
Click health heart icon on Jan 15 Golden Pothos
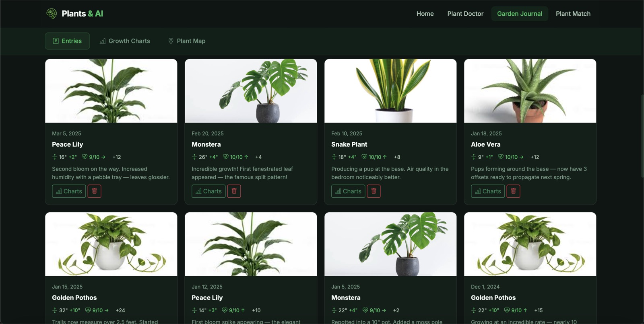[x=88, y=310]
